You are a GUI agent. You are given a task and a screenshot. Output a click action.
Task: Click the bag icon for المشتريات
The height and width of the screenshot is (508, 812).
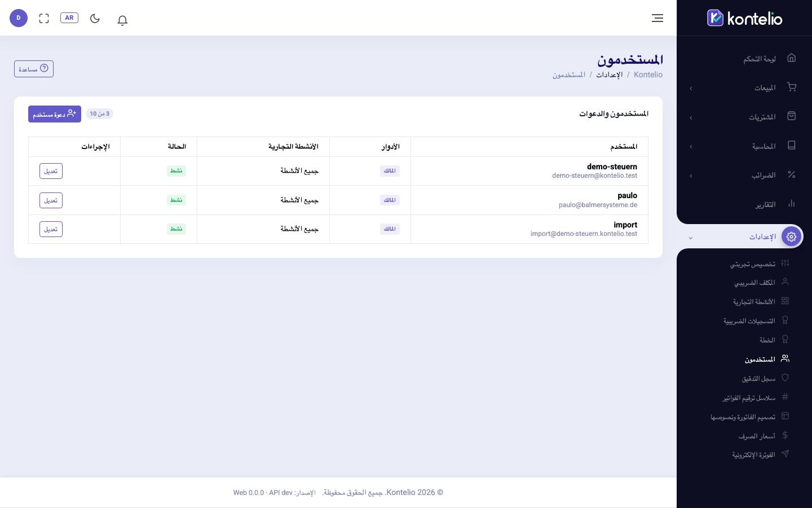(792, 116)
